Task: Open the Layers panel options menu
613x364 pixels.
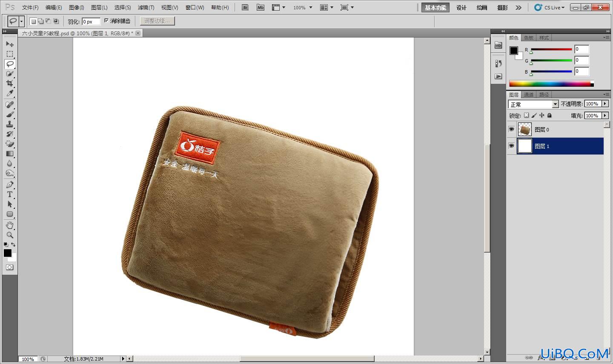Action: tap(606, 94)
